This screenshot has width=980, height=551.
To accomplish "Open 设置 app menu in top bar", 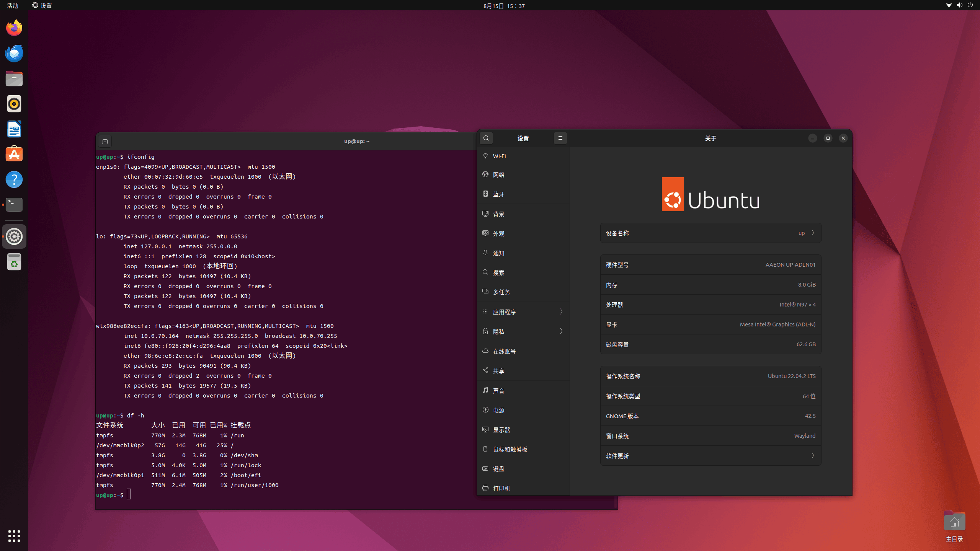I will point(42,5).
